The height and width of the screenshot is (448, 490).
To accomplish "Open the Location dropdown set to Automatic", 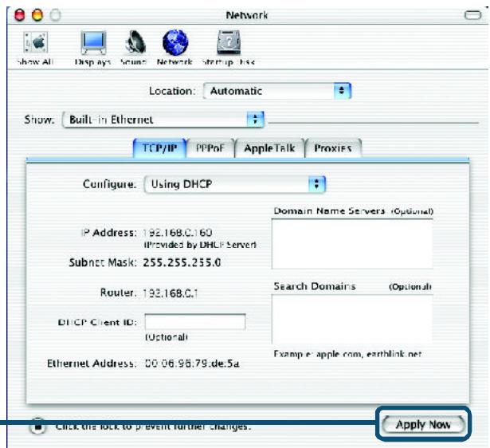I will (277, 91).
